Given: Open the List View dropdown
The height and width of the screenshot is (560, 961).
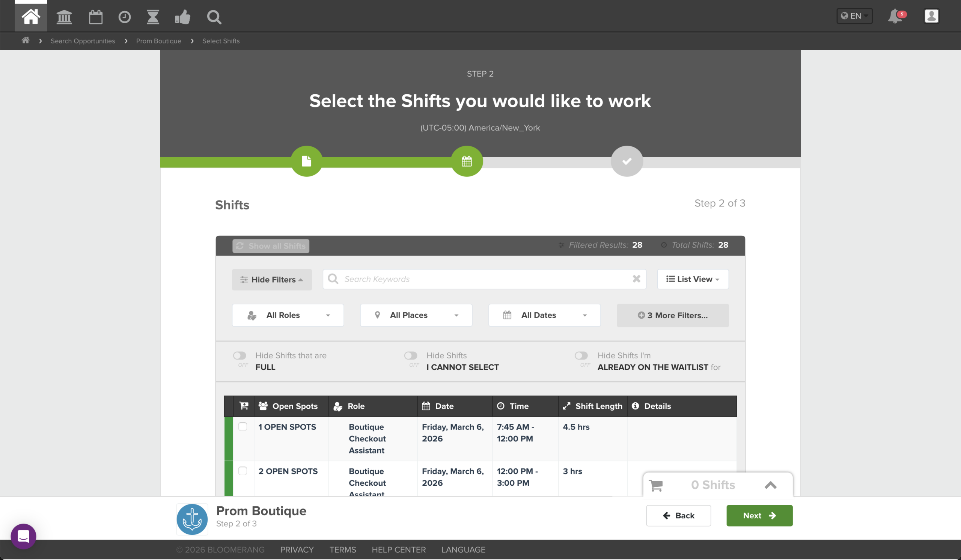Looking at the screenshot, I should tap(692, 279).
